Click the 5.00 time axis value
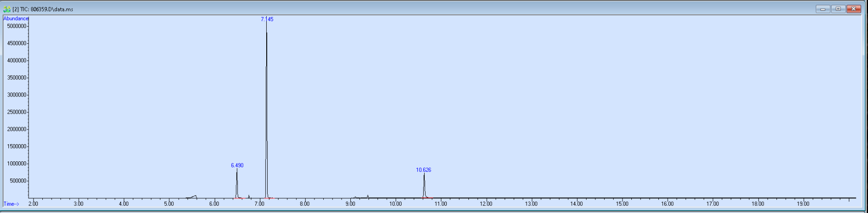 [x=169, y=204]
